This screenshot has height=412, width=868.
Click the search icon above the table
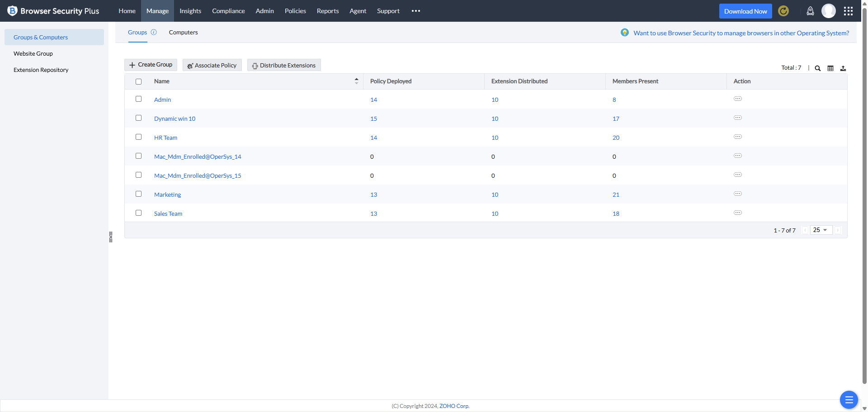coord(817,68)
